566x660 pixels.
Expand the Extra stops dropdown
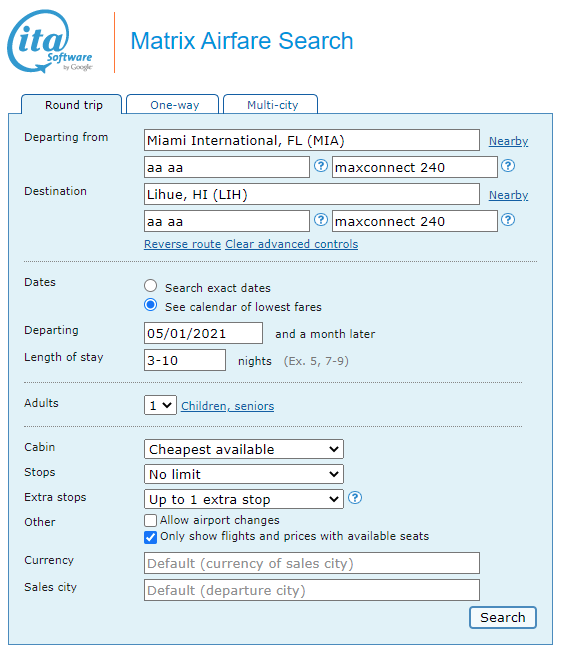pyautogui.click(x=244, y=499)
